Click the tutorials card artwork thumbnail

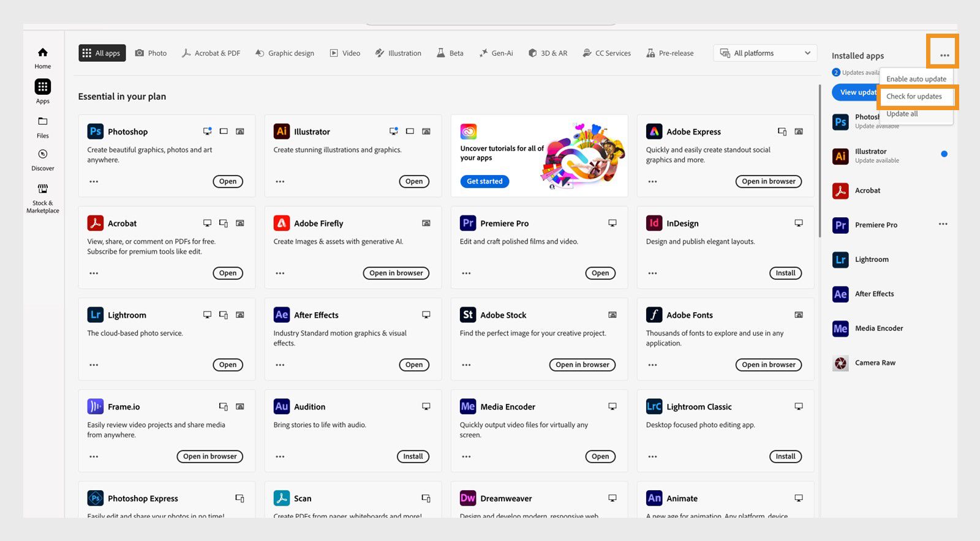pyautogui.click(x=582, y=156)
